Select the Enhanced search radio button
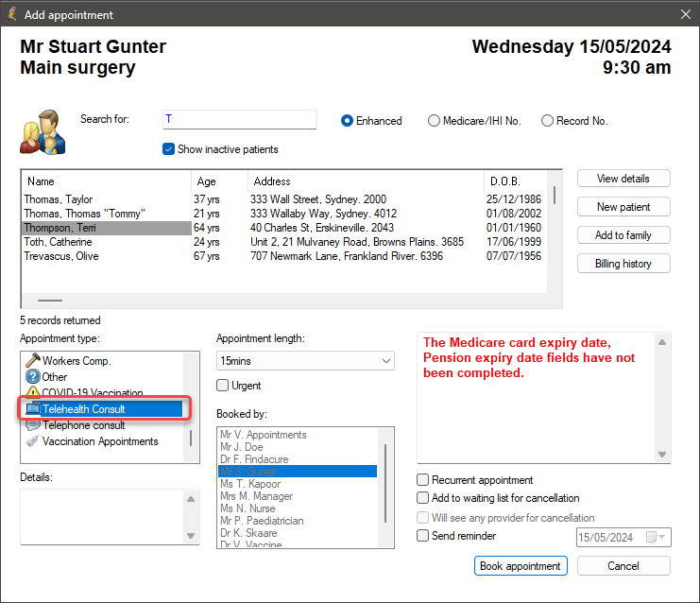700x603 pixels. (347, 121)
